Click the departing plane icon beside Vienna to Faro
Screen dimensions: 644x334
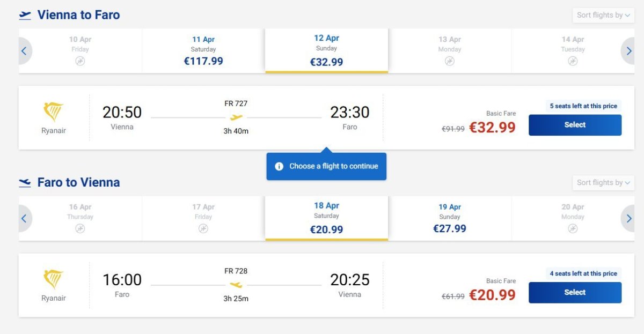coord(25,15)
